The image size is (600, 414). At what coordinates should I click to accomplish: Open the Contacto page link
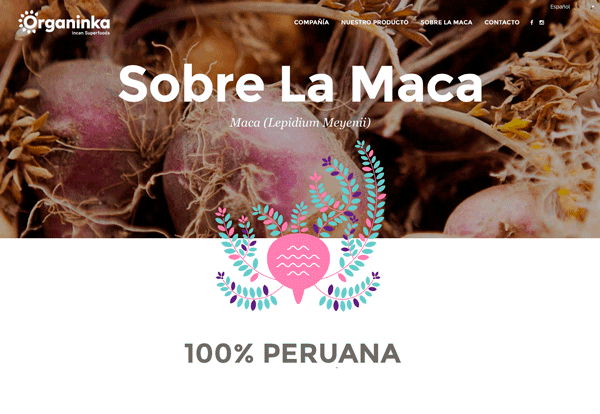502,22
